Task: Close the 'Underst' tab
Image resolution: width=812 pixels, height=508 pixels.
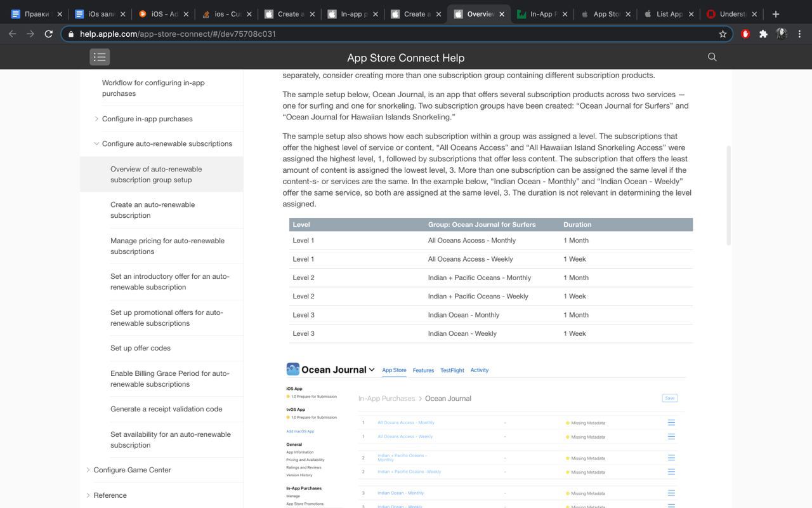Action: coord(754,14)
